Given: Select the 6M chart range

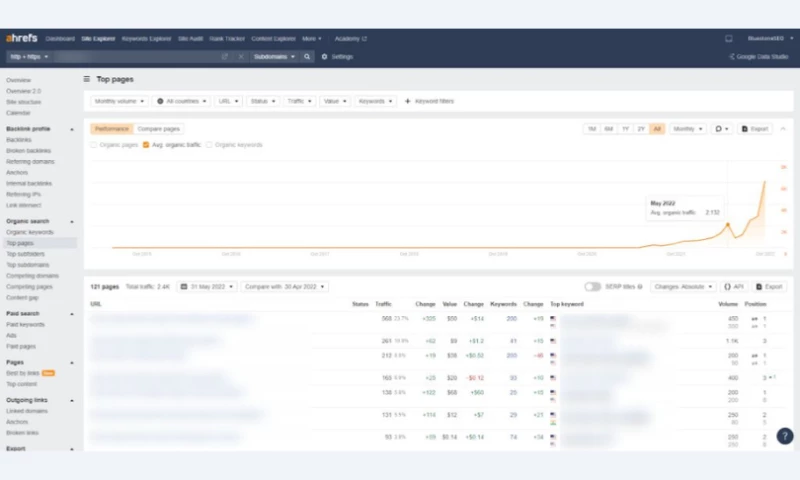Looking at the screenshot, I should pos(608,129).
